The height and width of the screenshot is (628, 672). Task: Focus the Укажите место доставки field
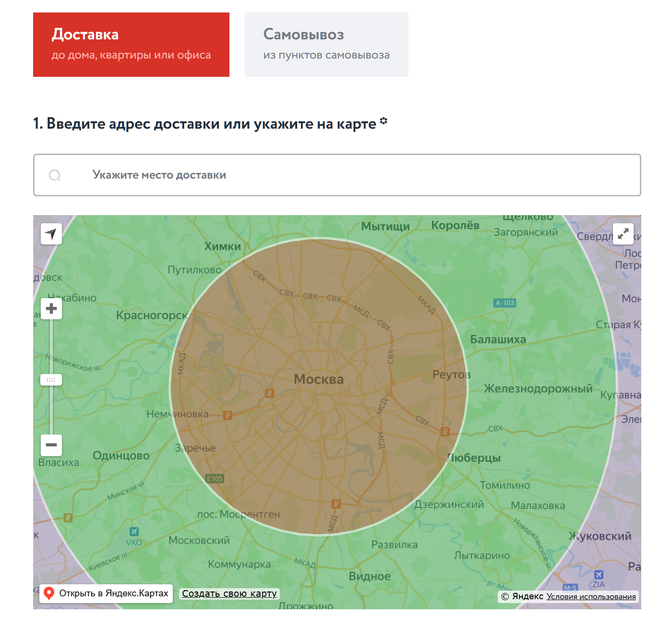(337, 175)
